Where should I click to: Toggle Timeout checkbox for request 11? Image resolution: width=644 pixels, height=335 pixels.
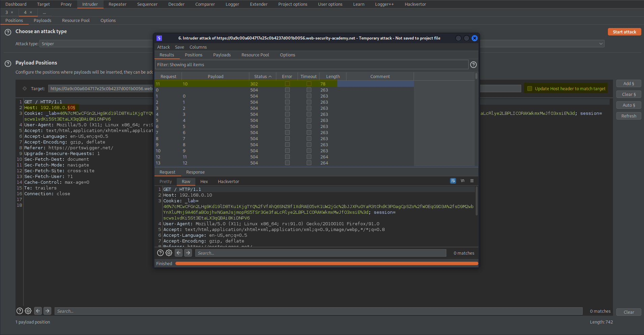(309, 84)
